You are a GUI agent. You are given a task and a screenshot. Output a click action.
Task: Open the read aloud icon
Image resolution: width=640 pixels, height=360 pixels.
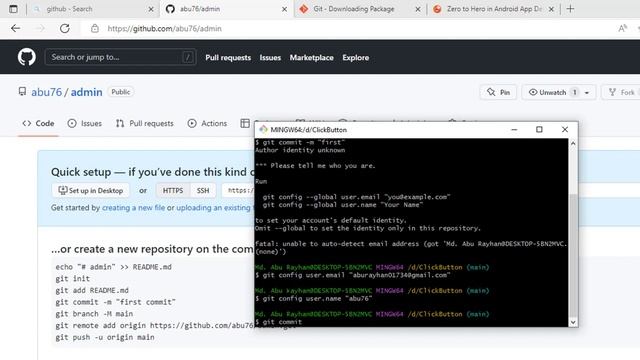click(x=622, y=29)
